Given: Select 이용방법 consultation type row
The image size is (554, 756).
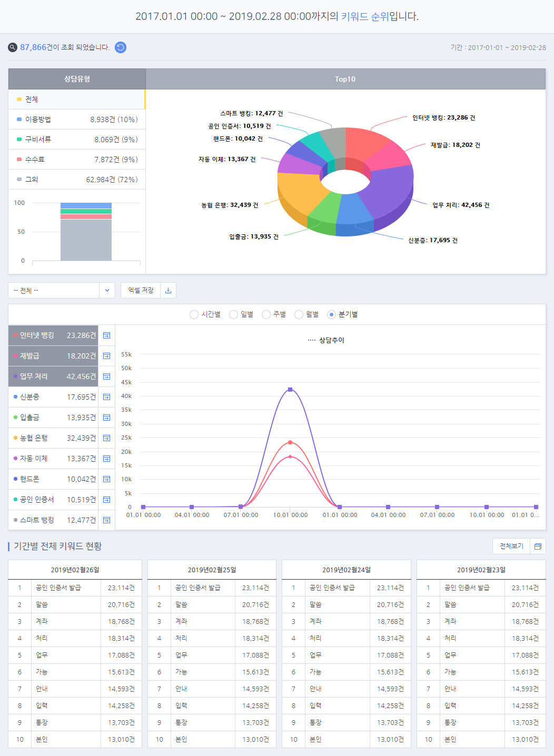Looking at the screenshot, I should (x=77, y=120).
